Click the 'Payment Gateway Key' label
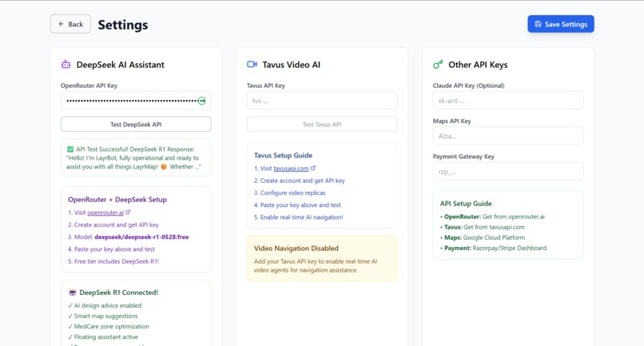This screenshot has width=644, height=346. point(463,157)
